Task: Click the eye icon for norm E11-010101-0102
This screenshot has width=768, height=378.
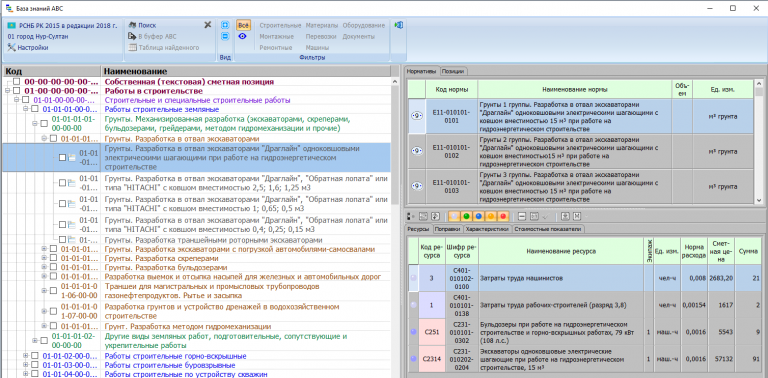Action: point(417,151)
